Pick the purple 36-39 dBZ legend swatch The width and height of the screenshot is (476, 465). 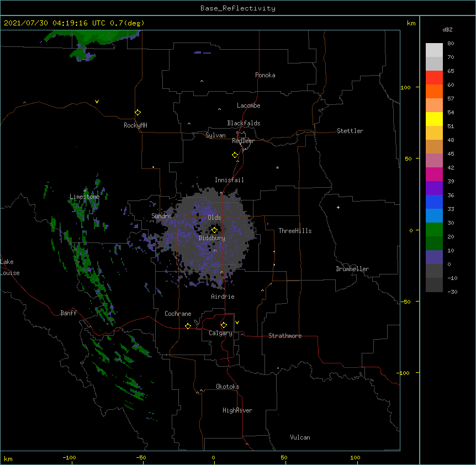pyautogui.click(x=434, y=188)
